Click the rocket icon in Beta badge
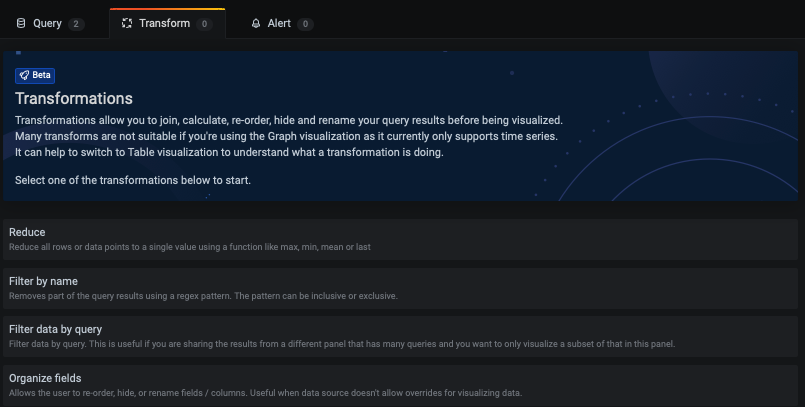Screen dimensions: 805x407 click(x=24, y=75)
